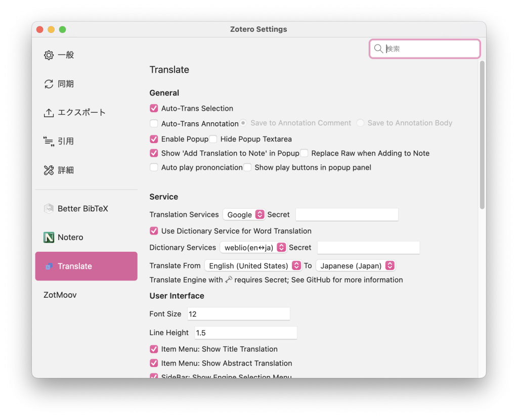Enable the Auto-Trans Annotation checkbox

pyautogui.click(x=154, y=123)
